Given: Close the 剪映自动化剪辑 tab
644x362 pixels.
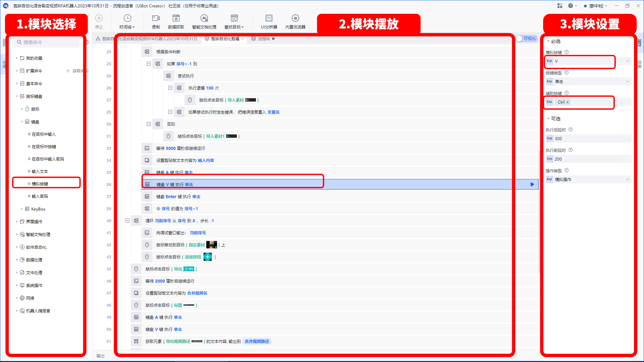Looking at the screenshot, I should point(243,39).
